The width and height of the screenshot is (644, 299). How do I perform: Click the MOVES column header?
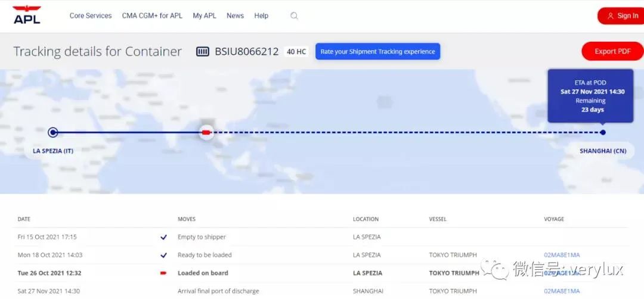pyautogui.click(x=187, y=219)
